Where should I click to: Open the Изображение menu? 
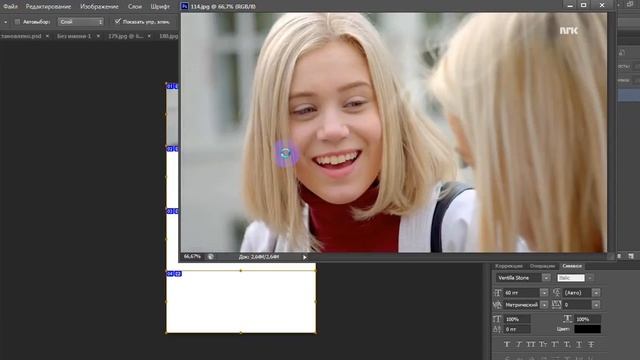pos(99,7)
